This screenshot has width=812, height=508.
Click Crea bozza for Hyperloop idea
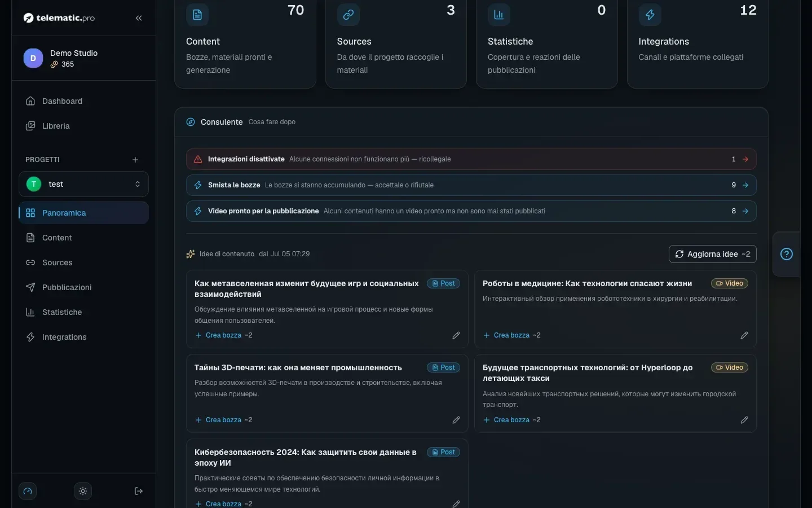tap(511, 420)
